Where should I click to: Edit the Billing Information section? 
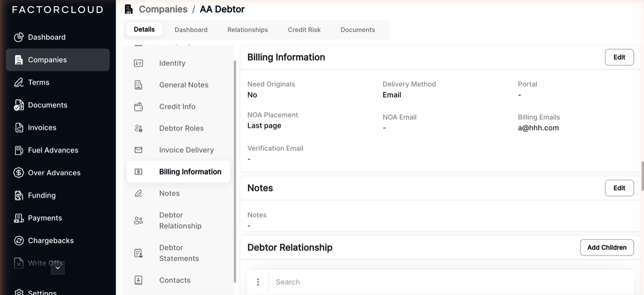click(619, 57)
